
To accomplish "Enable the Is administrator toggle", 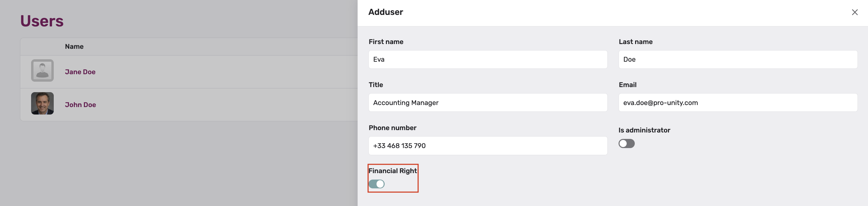I will click(626, 144).
